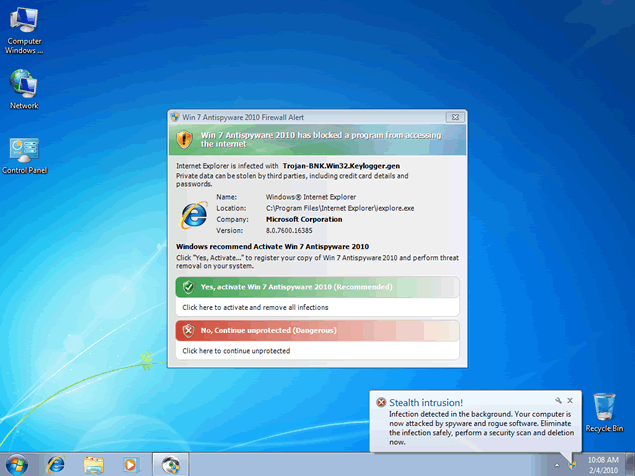635x476 pixels.
Task: Launch Internet Explorer from the taskbar
Action: pos(56,464)
